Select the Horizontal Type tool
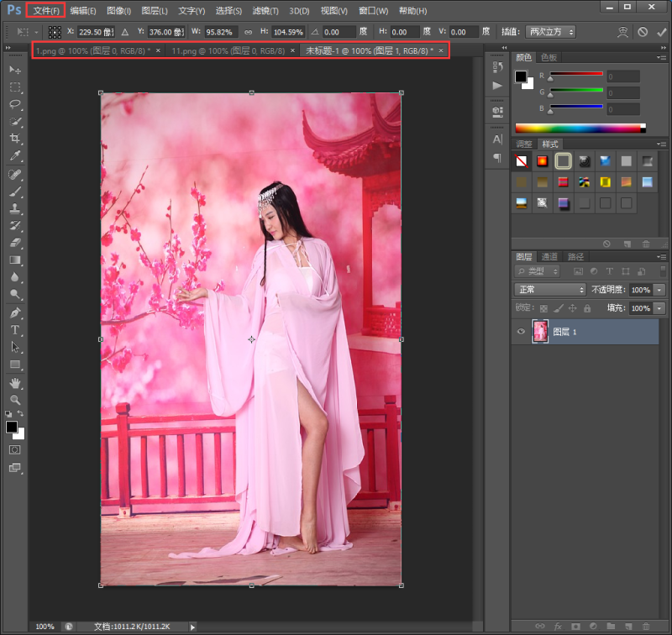This screenshot has width=672, height=635. 14,329
